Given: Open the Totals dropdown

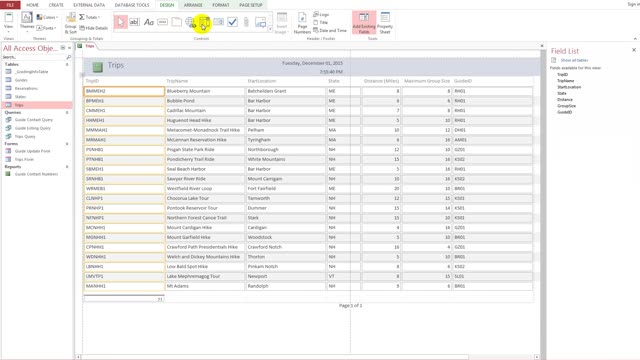Looking at the screenshot, I should pos(89,17).
